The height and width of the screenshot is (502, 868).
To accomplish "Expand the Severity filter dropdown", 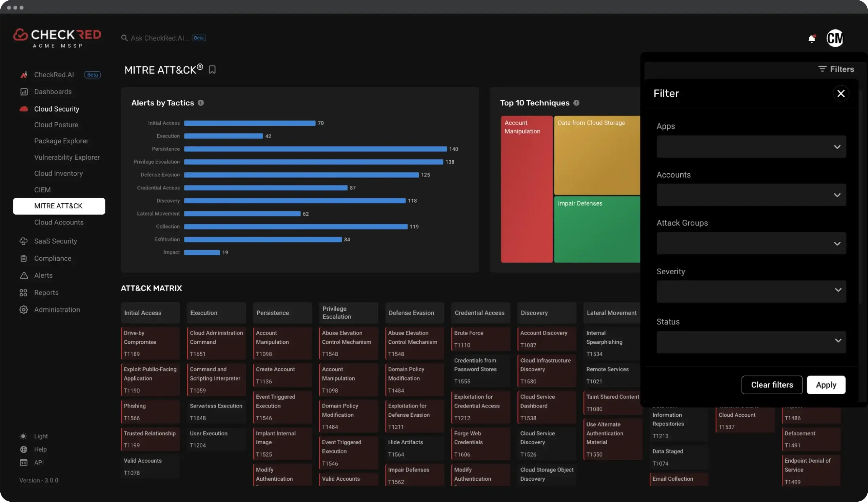I will click(x=751, y=291).
